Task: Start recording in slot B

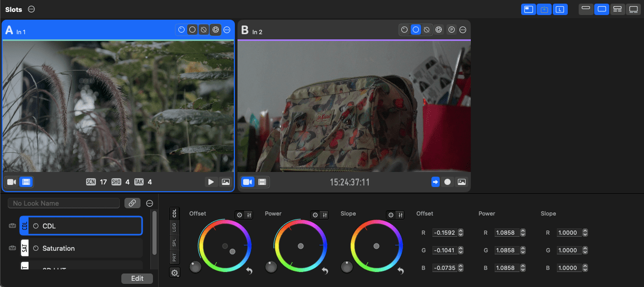Action: coord(447,182)
